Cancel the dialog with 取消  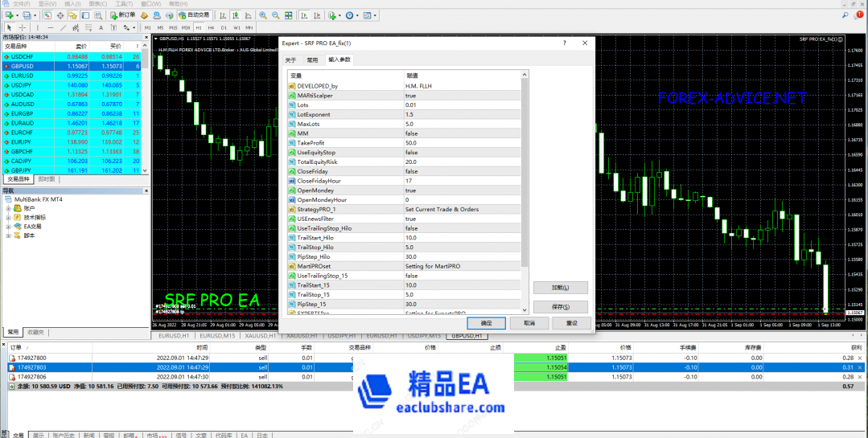529,323
